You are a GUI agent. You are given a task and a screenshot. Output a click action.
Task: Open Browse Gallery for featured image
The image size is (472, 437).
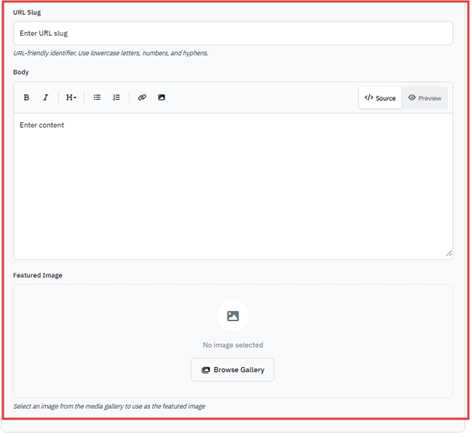(x=233, y=370)
